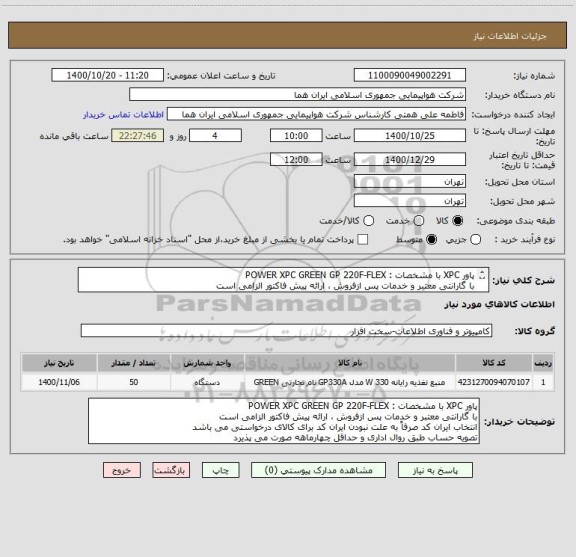Viewport: 576px width, 557px height.
Task: Click the نام دستگاه خریدار field
Action: click(x=298, y=95)
